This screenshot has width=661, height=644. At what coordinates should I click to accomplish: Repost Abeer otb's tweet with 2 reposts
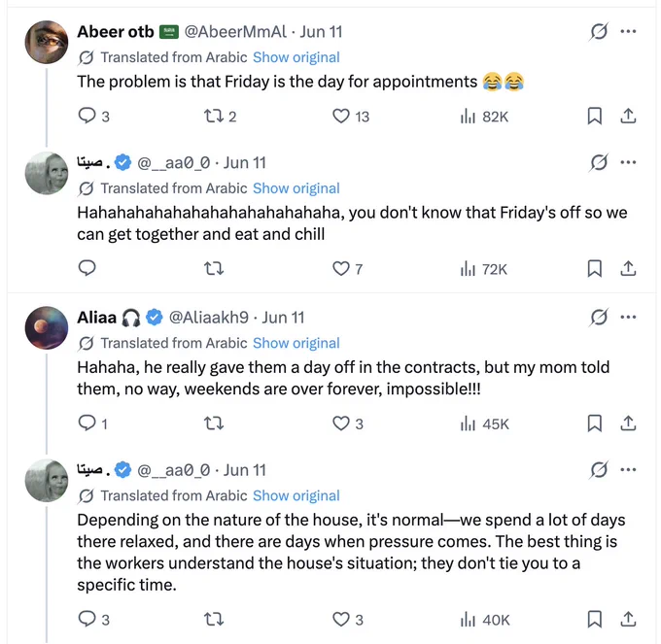[x=220, y=116]
